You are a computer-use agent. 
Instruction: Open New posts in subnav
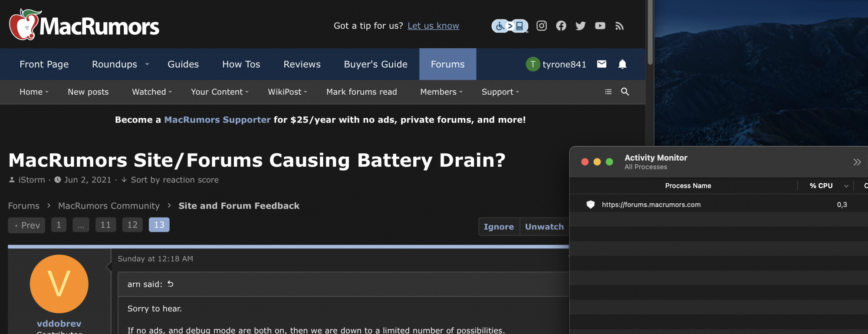pyautogui.click(x=88, y=92)
